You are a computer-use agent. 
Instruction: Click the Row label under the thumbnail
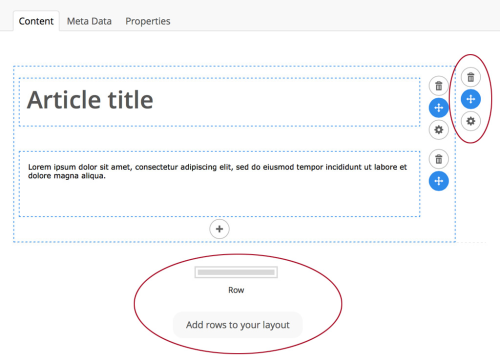click(236, 290)
